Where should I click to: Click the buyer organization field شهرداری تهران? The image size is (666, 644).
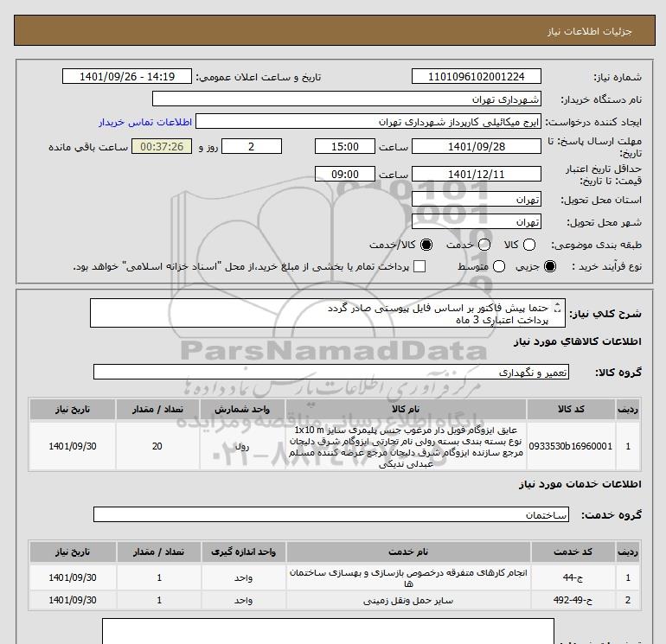pyautogui.click(x=347, y=99)
